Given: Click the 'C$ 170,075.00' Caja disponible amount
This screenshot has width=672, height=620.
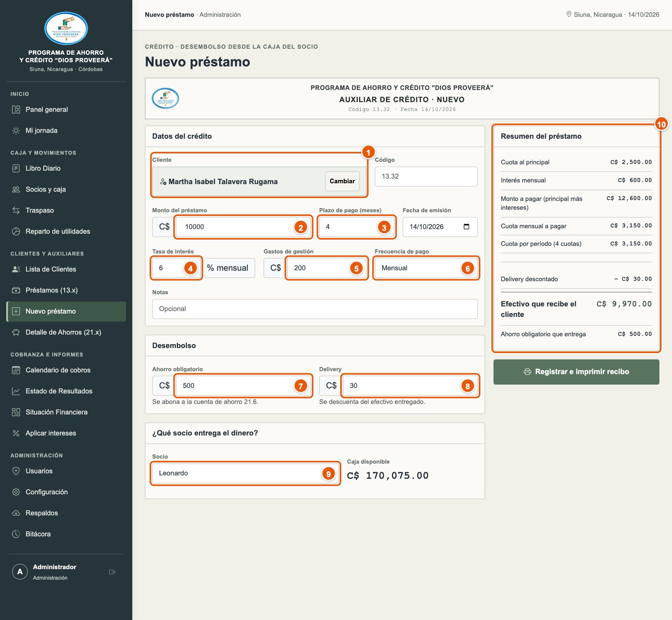Looking at the screenshot, I should (x=388, y=476).
